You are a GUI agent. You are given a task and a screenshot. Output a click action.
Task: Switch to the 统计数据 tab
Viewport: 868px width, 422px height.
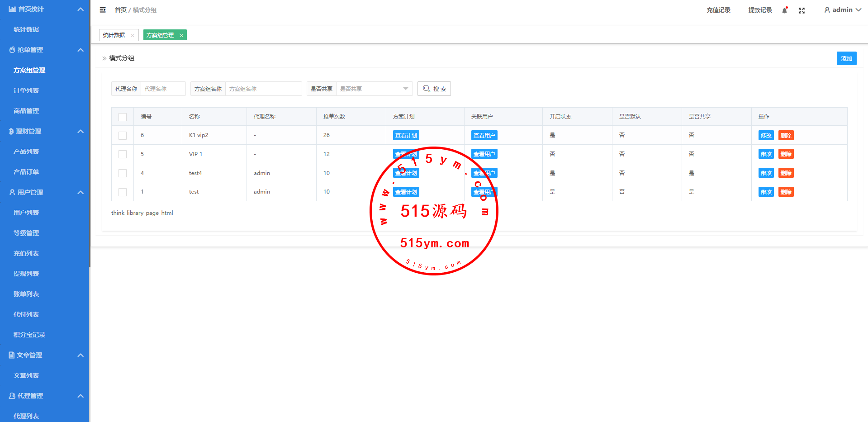coord(114,35)
